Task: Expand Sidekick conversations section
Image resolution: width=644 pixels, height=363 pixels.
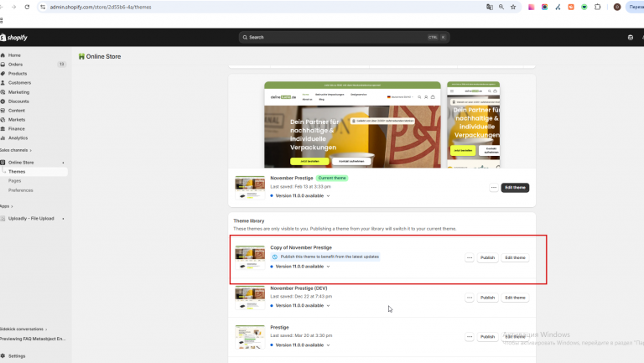Action: click(23, 329)
